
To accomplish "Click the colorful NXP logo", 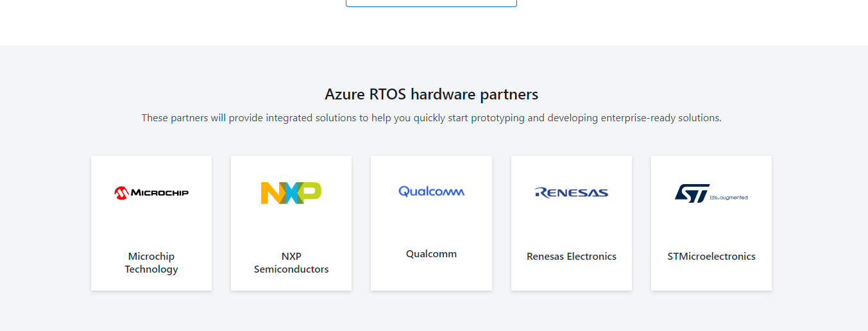I will 291,192.
